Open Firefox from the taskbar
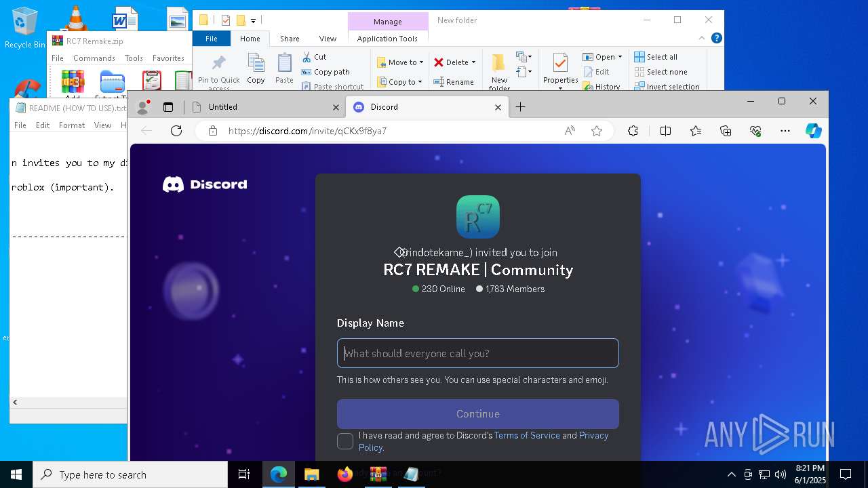The height and width of the screenshot is (488, 868). [345, 474]
